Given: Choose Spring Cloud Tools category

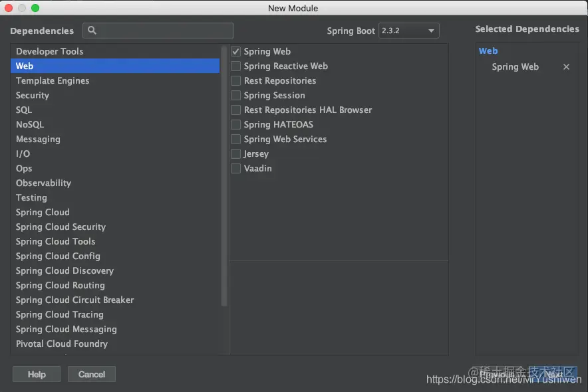Looking at the screenshot, I should [115, 241].
